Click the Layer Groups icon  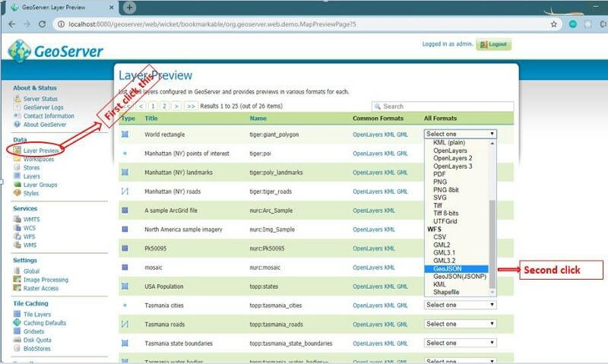click(x=17, y=185)
